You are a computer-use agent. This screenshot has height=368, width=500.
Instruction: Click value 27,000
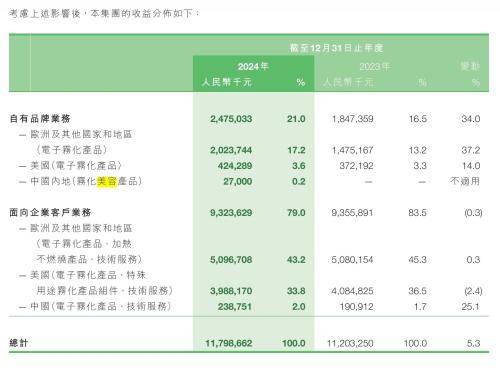(x=238, y=182)
